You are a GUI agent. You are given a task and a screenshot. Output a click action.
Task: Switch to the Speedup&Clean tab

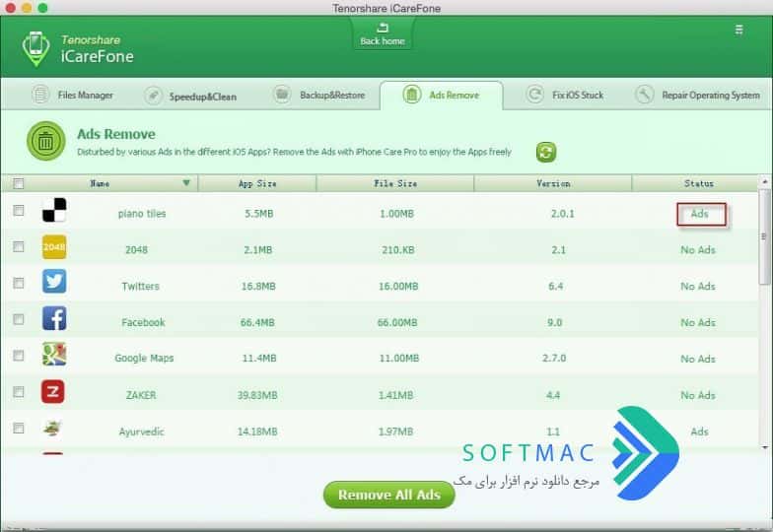(x=191, y=96)
